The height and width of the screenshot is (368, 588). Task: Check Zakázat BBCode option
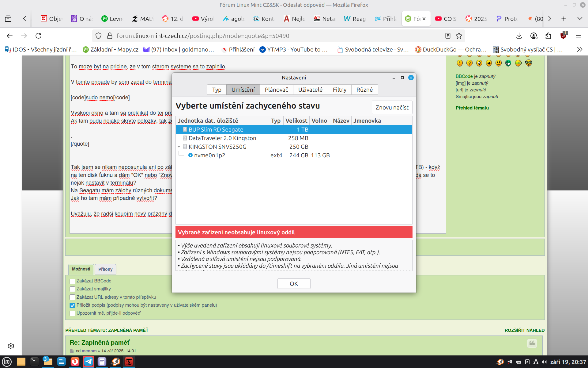pyautogui.click(x=73, y=281)
